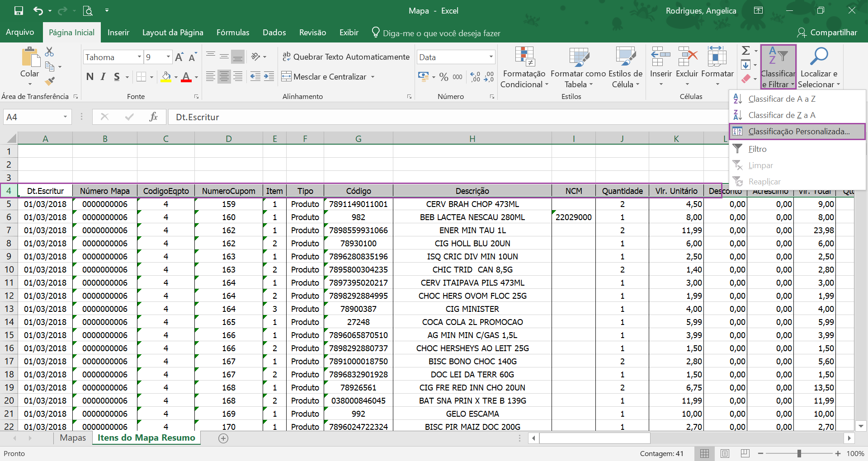Expand the Customize Quick Access Toolbar arrow
The width and height of the screenshot is (868, 461).
point(107,10)
